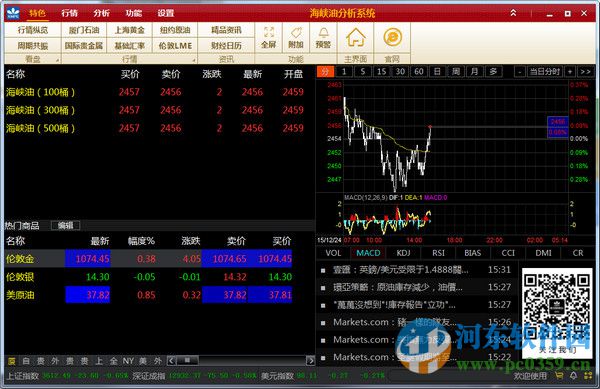This screenshot has height=389, width=600.
Task: Switch to the MACD indicator tab
Action: click(x=368, y=253)
